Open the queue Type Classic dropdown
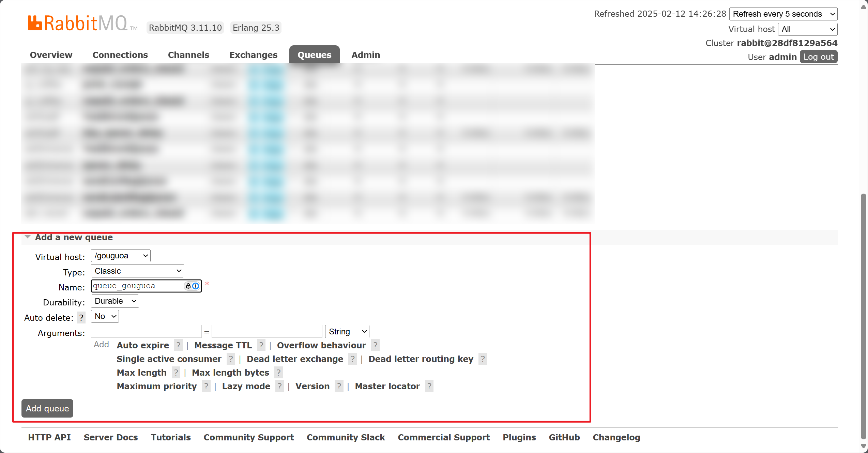868x453 pixels. 137,271
